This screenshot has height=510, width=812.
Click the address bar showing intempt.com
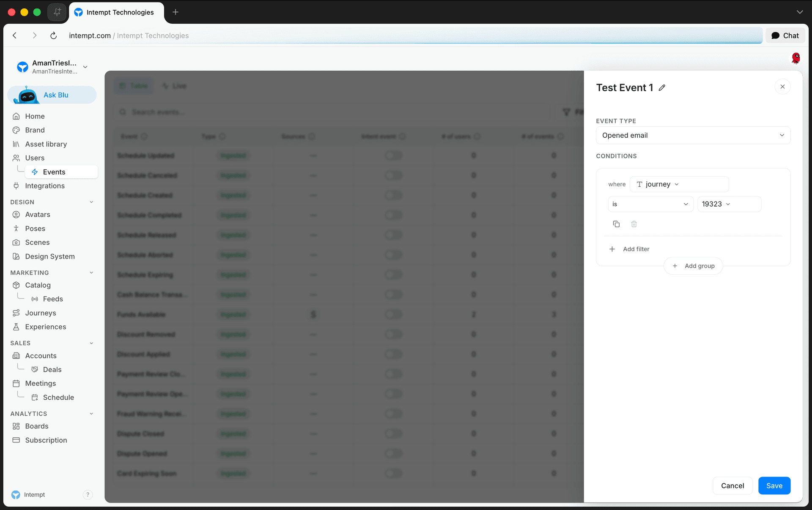[414, 35]
